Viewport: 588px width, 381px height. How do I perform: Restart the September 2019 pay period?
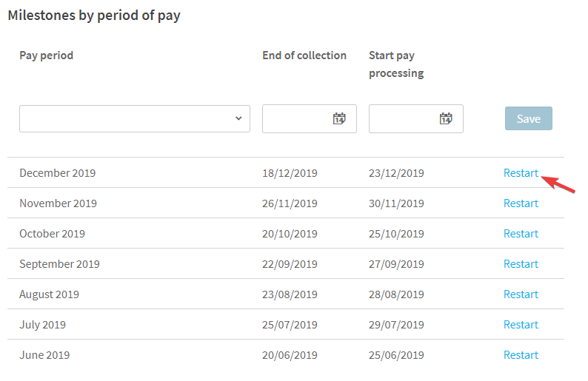[521, 263]
